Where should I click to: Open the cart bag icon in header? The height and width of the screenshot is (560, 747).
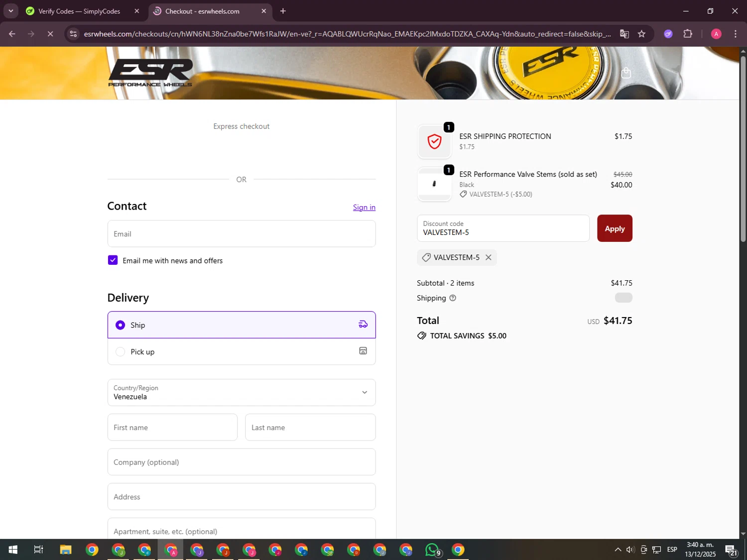(x=626, y=73)
